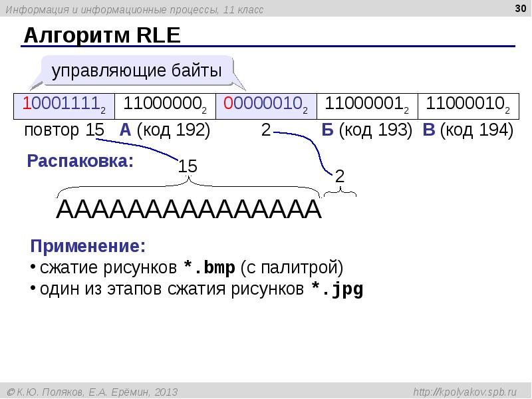The height and width of the screenshot is (399, 532).
Task: Click the 'управляющие байты' callout bubble
Action: (x=137, y=71)
